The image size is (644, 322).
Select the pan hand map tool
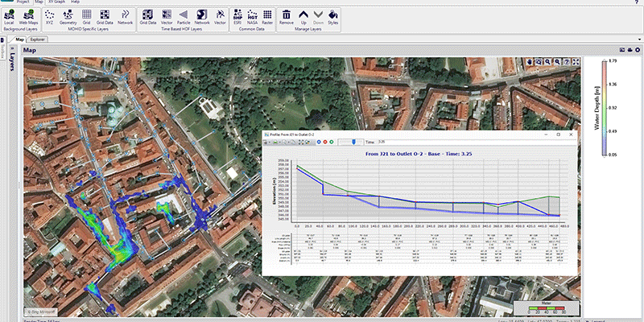[x=530, y=61]
